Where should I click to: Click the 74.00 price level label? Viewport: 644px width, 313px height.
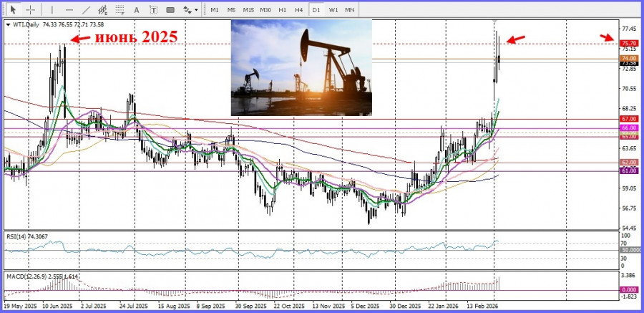point(629,59)
